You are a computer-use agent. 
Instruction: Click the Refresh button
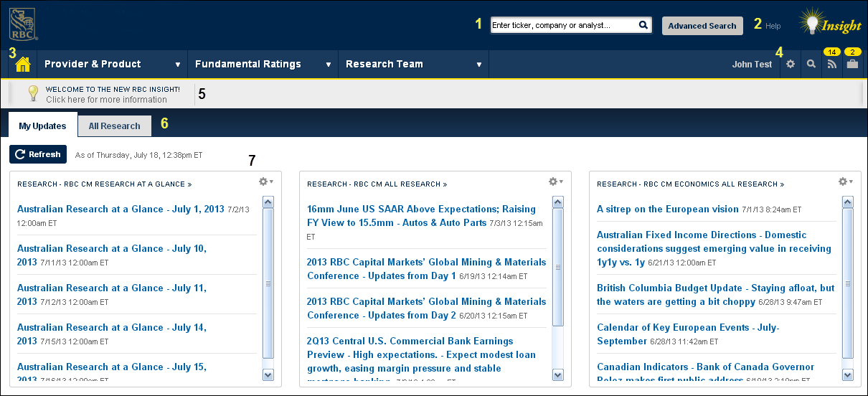[38, 154]
